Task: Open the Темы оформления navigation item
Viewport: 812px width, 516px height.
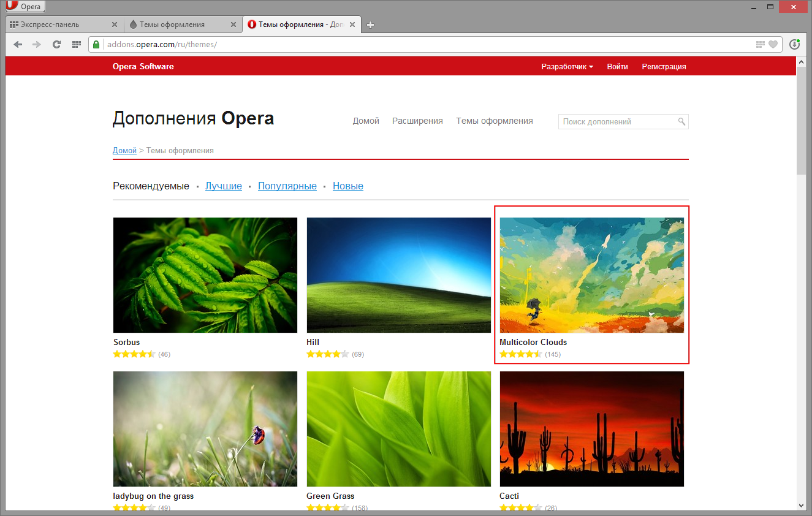Action: click(494, 121)
